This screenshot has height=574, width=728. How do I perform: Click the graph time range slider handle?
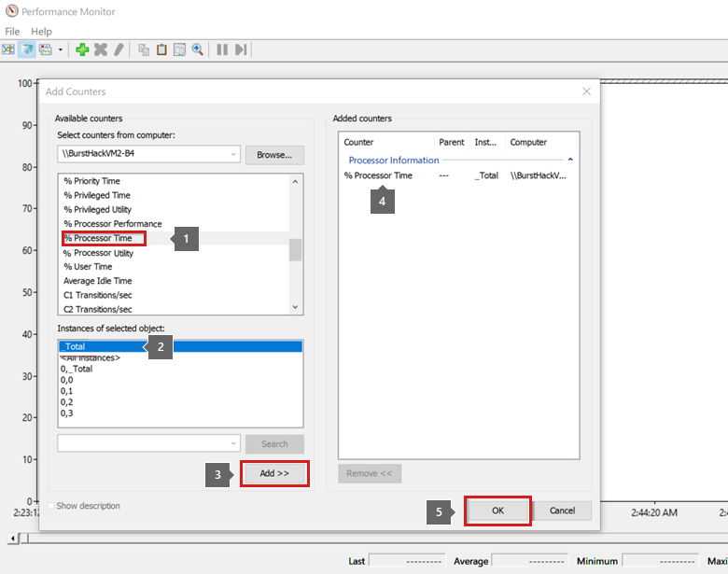click(x=24, y=539)
